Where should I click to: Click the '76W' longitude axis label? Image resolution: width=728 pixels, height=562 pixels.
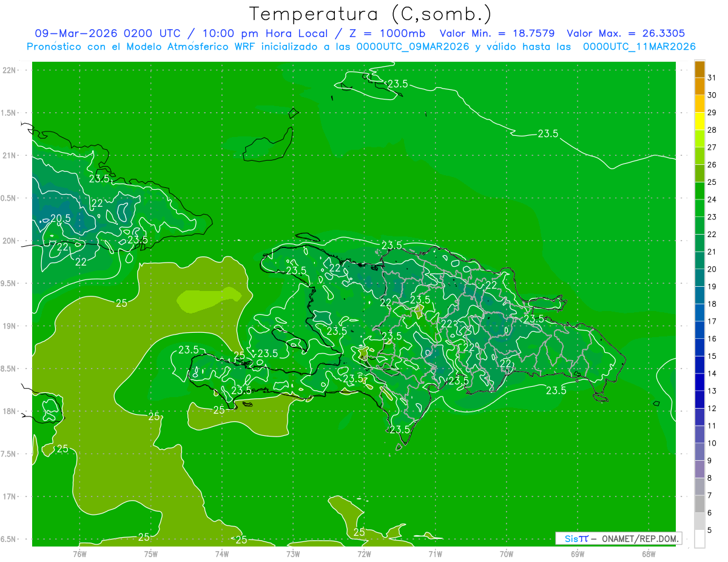(x=79, y=554)
